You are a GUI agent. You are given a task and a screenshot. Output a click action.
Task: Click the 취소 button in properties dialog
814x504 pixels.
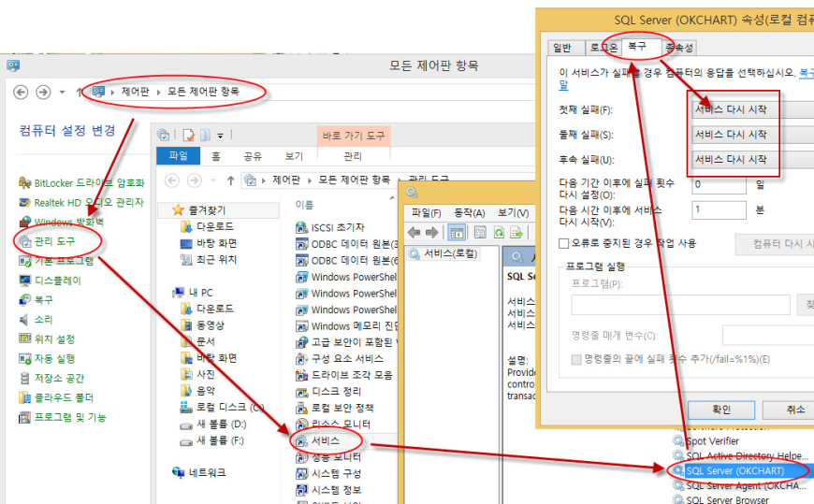click(x=788, y=410)
